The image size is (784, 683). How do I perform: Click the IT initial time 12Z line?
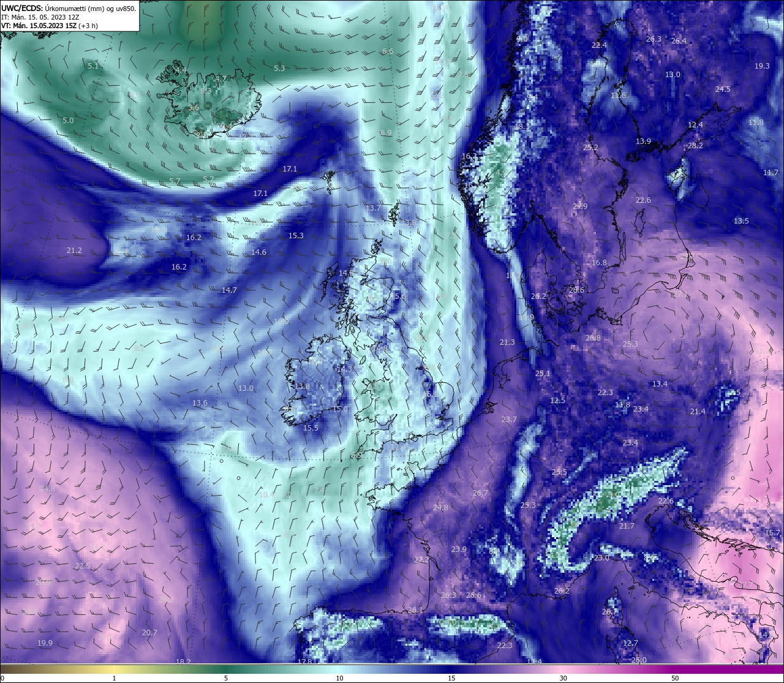click(40, 17)
